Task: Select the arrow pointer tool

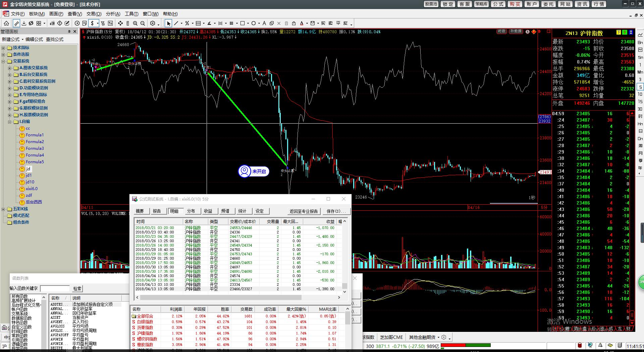Action: [x=168, y=23]
